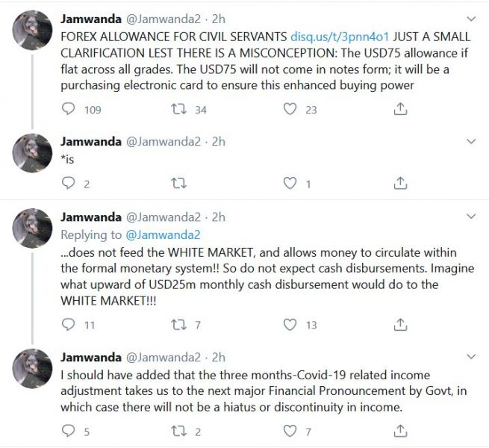Share the forex allowance tweet
The width and height of the screenshot is (489, 448).
[400, 109]
